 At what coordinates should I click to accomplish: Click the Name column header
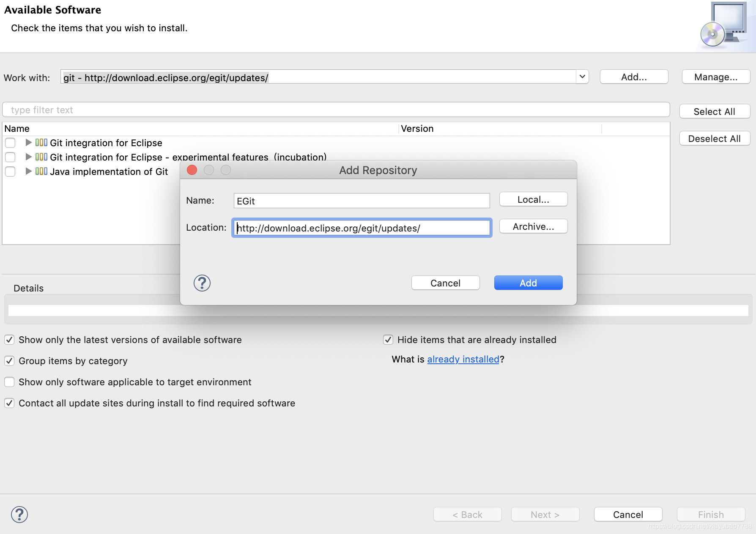pos(200,128)
